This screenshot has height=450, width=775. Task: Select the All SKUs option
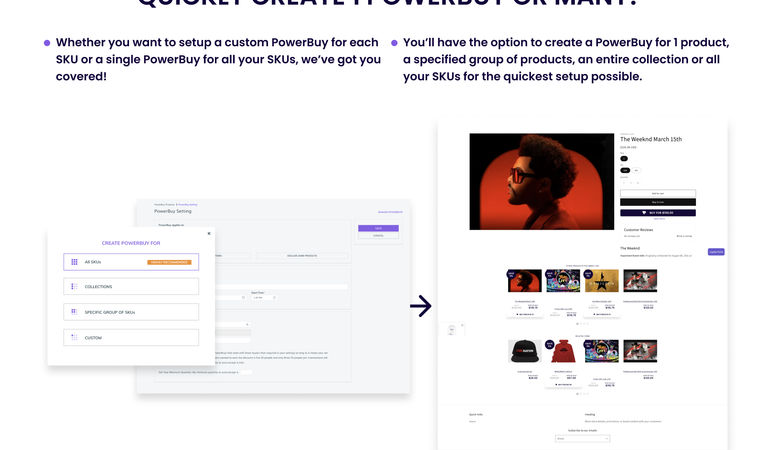[x=131, y=262]
